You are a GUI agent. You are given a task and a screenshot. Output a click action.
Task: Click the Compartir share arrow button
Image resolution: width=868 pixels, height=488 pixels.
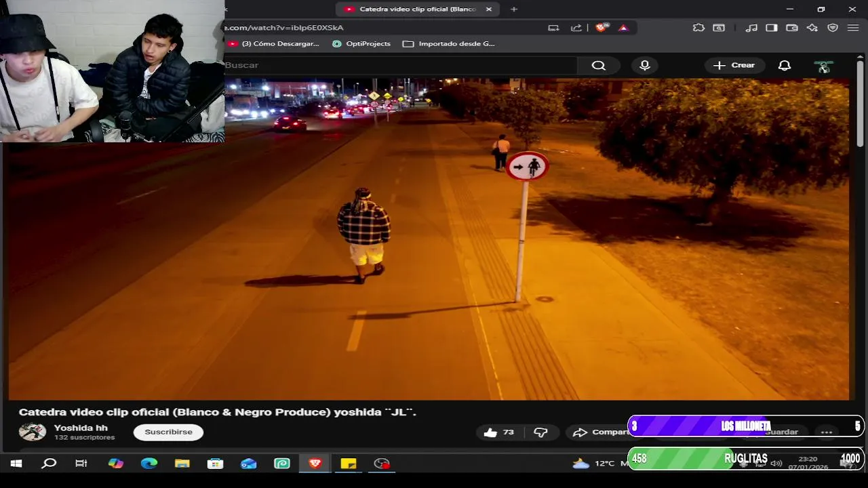[600, 432]
